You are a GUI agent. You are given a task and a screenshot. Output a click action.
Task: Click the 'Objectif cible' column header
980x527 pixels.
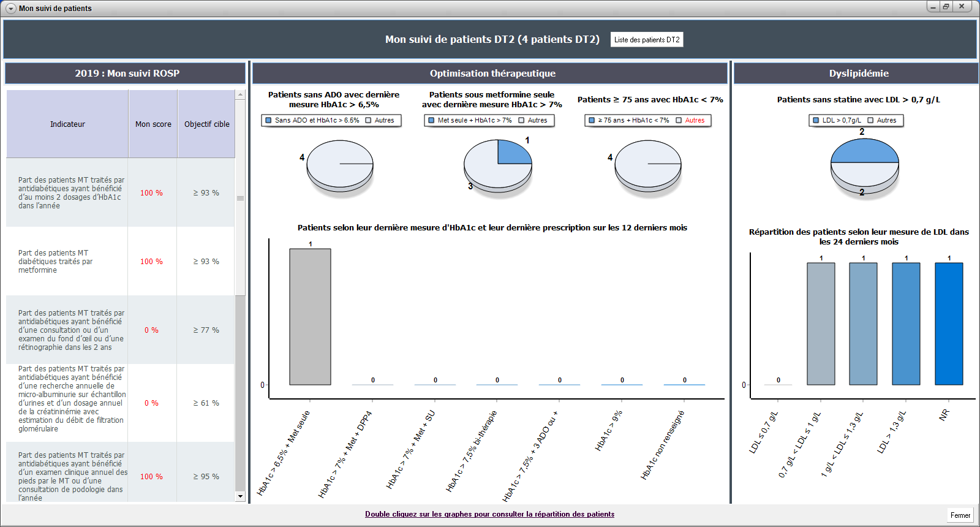(207, 124)
